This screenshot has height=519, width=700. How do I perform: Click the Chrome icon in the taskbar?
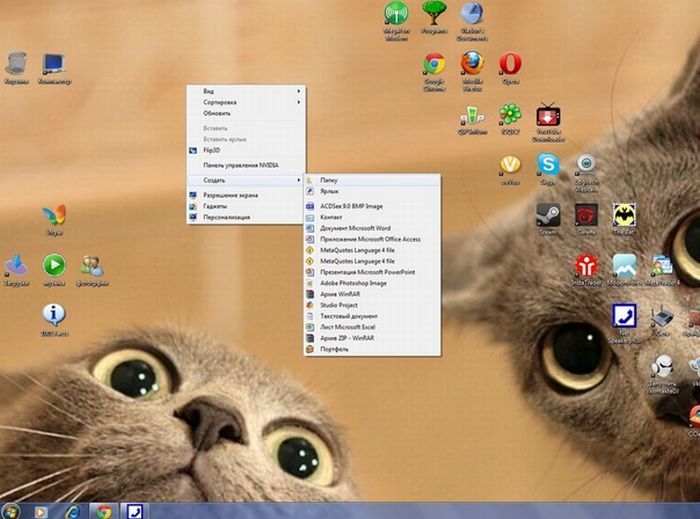[x=104, y=511]
